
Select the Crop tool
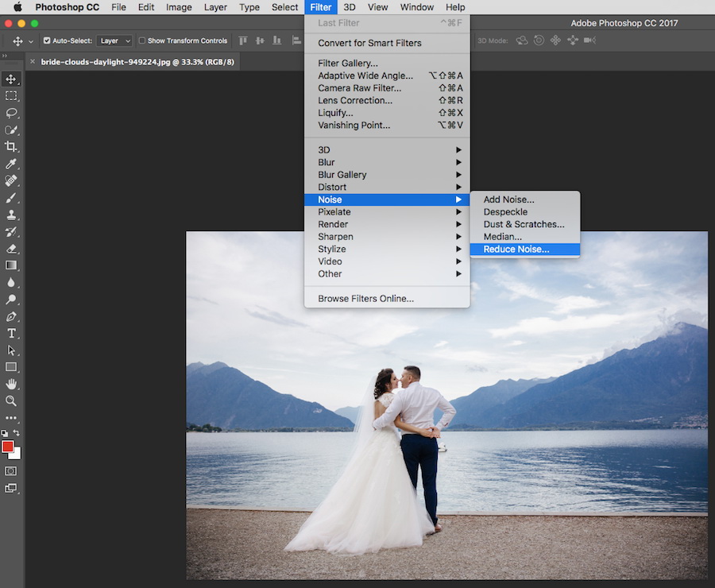tap(11, 146)
